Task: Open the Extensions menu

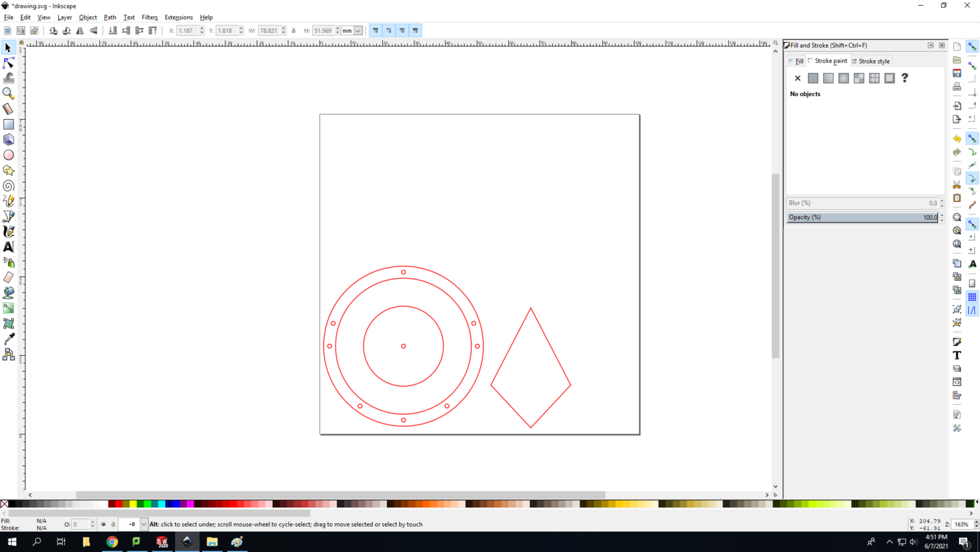Action: click(178, 18)
